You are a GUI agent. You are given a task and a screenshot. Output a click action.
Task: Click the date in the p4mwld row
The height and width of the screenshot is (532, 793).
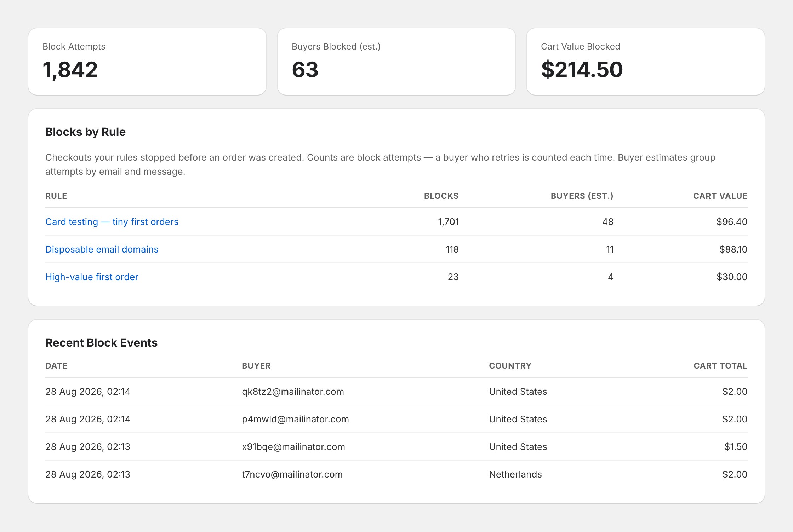(88, 419)
